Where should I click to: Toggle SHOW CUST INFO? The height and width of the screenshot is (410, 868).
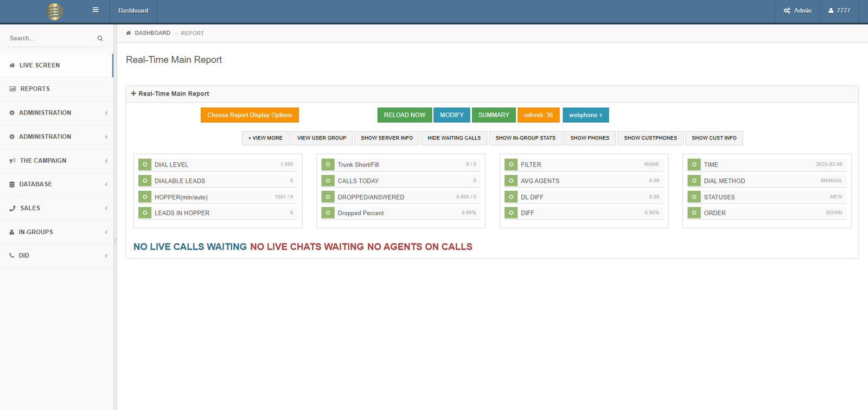tap(714, 138)
